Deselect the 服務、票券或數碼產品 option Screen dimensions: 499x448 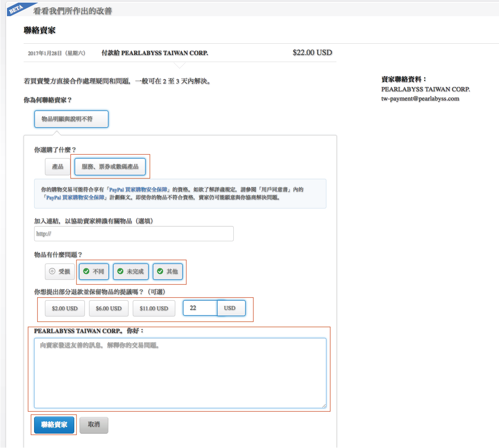111,167
